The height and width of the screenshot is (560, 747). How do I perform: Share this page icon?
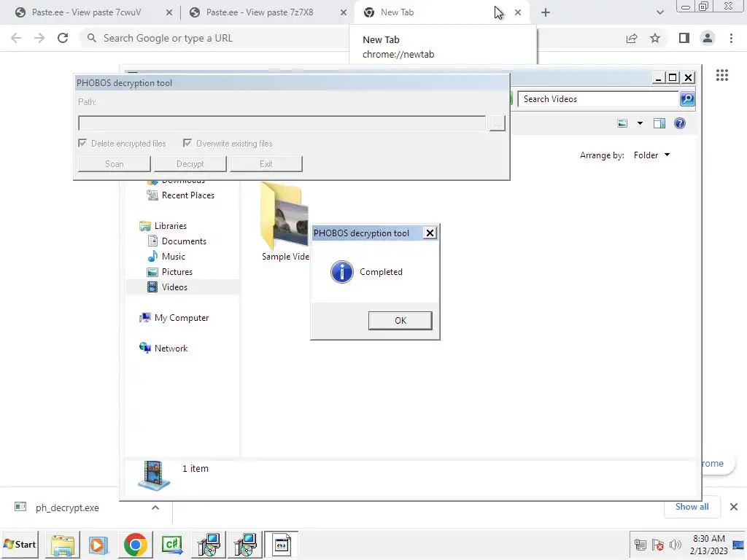pos(632,38)
